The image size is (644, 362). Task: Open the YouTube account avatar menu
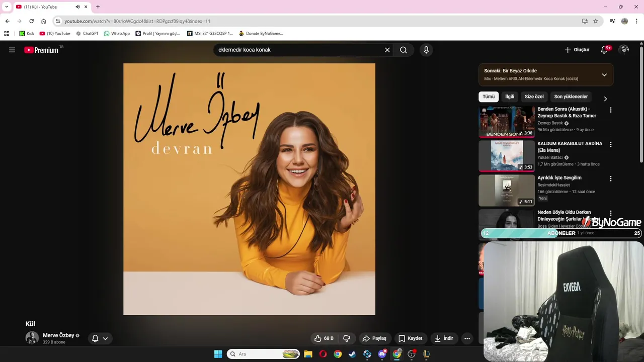point(624,50)
